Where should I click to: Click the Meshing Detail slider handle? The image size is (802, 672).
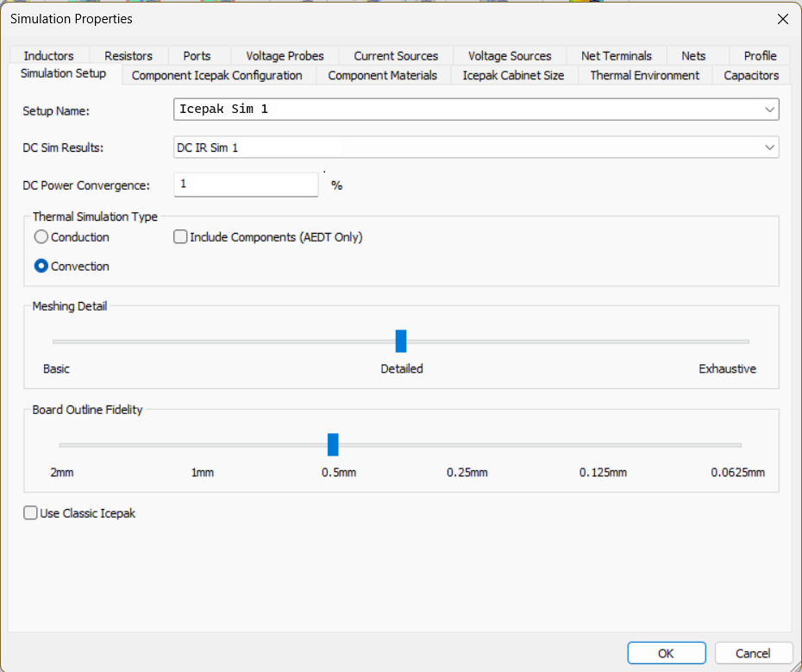pyautogui.click(x=401, y=341)
